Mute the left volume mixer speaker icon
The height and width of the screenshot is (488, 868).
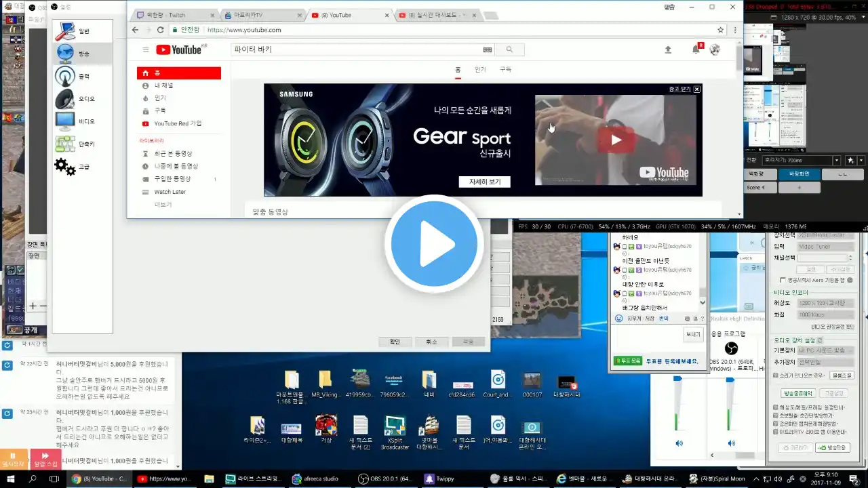pyautogui.click(x=679, y=443)
